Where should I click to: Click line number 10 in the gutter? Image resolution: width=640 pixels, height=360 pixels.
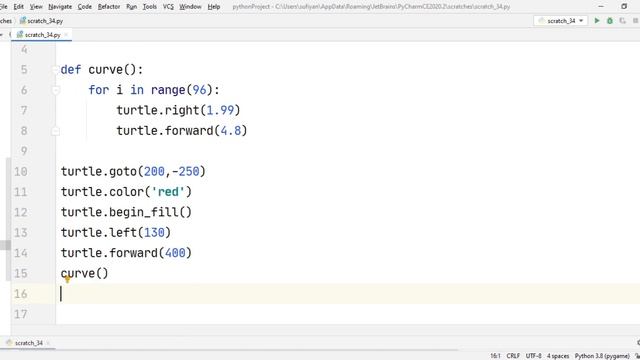point(20,171)
